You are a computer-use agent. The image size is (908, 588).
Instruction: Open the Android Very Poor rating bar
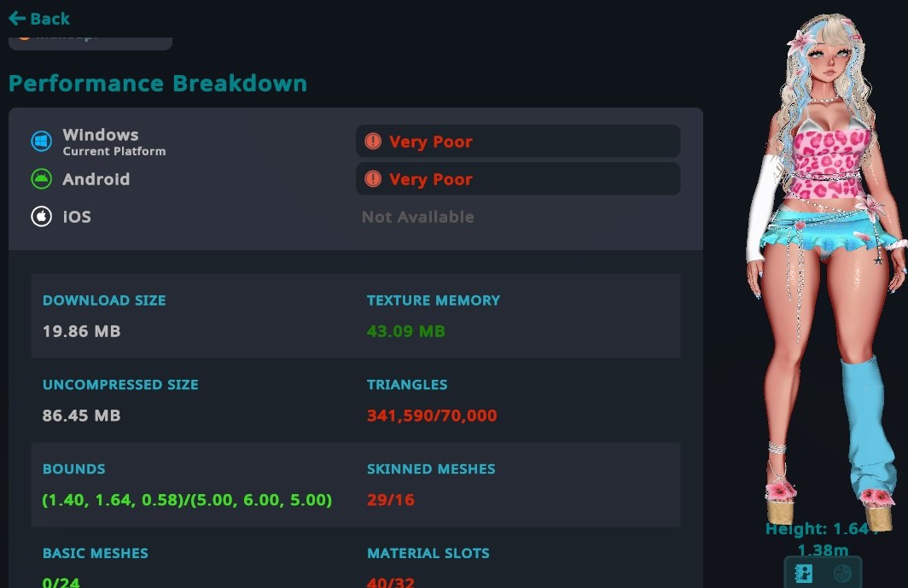click(518, 179)
